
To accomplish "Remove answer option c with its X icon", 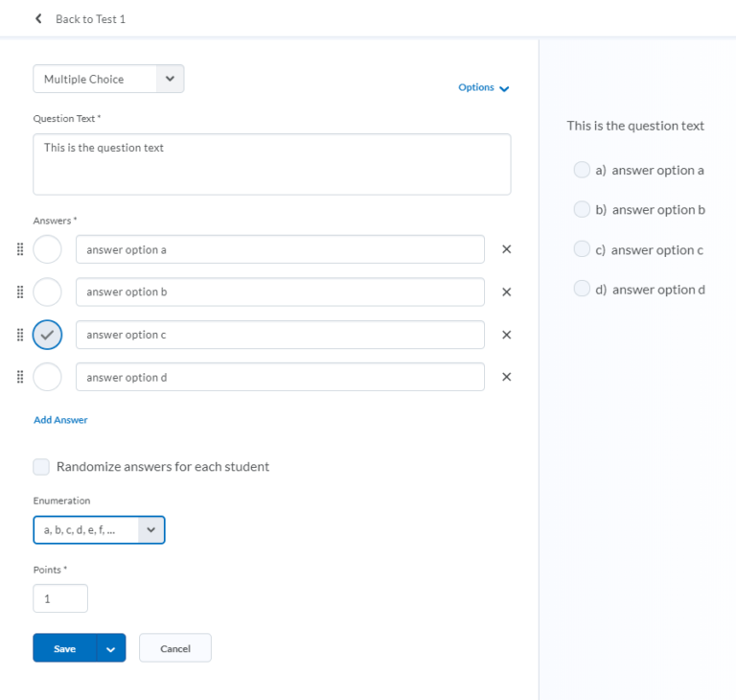I will click(506, 335).
